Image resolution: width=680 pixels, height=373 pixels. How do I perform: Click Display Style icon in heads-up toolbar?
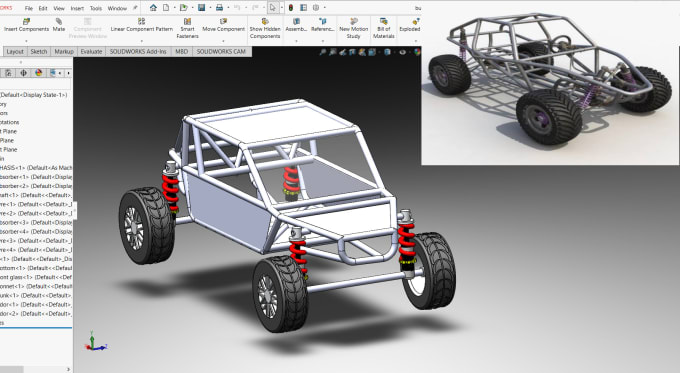387,52
